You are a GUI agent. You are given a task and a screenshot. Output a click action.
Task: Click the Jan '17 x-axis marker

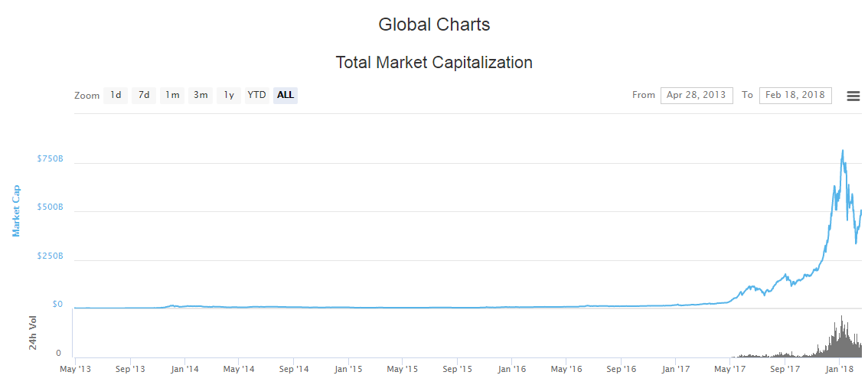click(675, 369)
